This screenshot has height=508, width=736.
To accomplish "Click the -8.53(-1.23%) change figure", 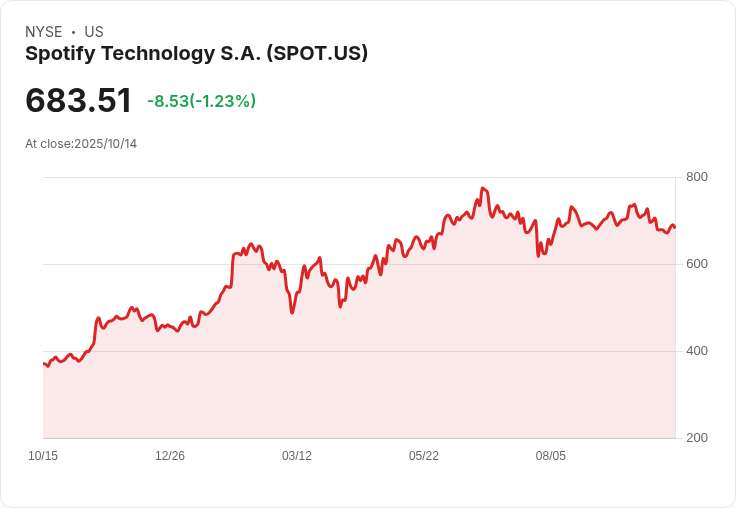I will (201, 101).
